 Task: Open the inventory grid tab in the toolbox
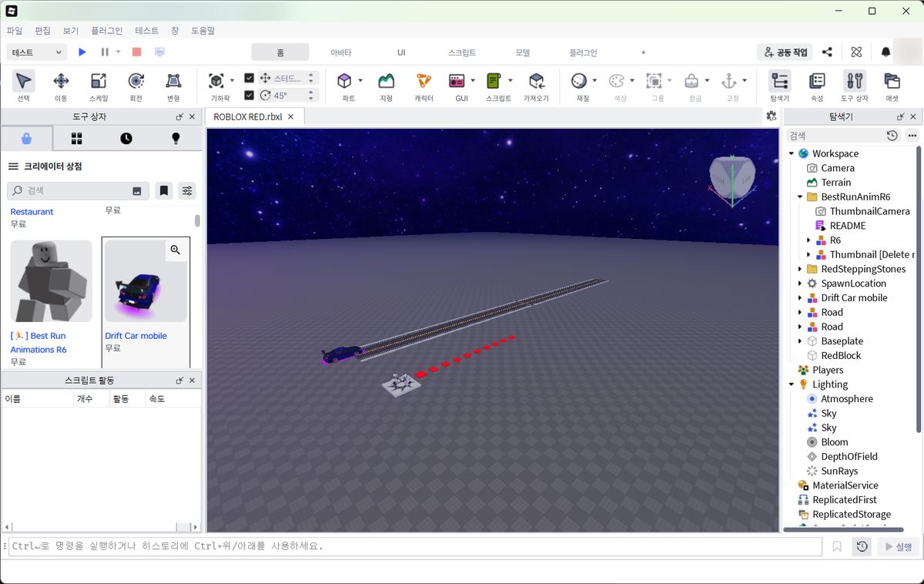(76, 139)
